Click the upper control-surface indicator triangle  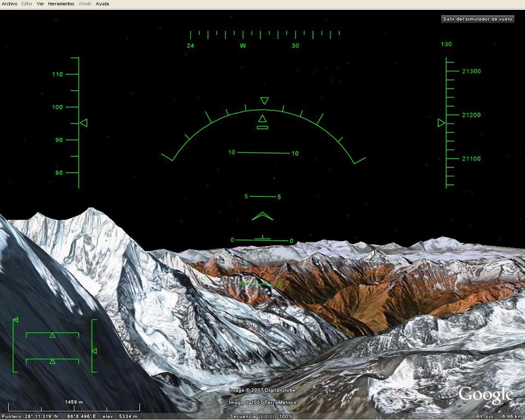(x=52, y=335)
